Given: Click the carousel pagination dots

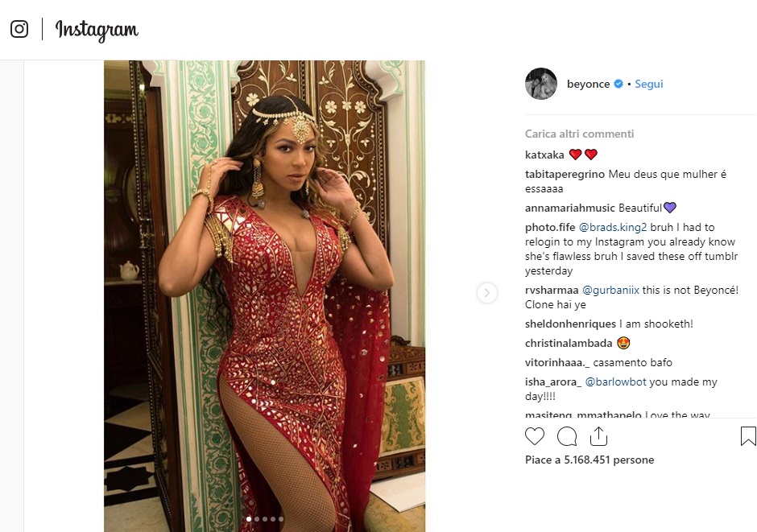Looking at the screenshot, I should tap(264, 519).
